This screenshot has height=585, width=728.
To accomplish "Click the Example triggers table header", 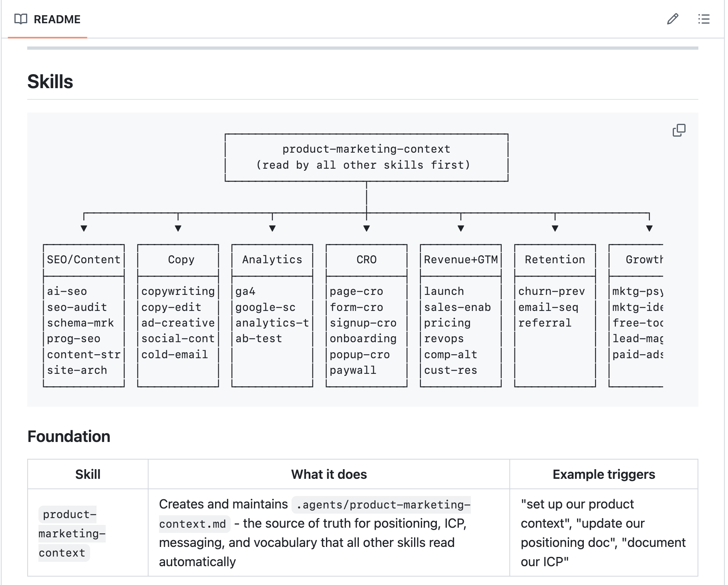I will [x=603, y=474].
